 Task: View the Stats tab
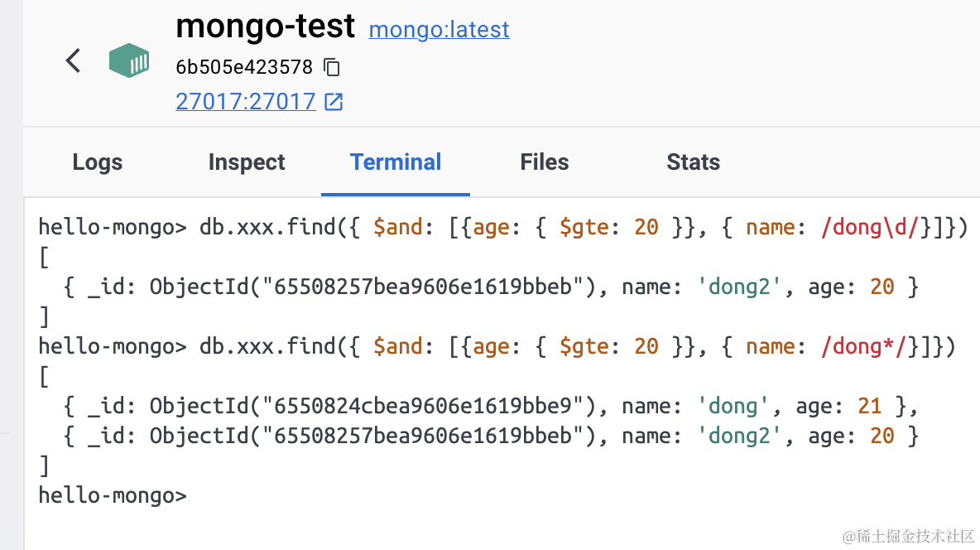(x=693, y=162)
